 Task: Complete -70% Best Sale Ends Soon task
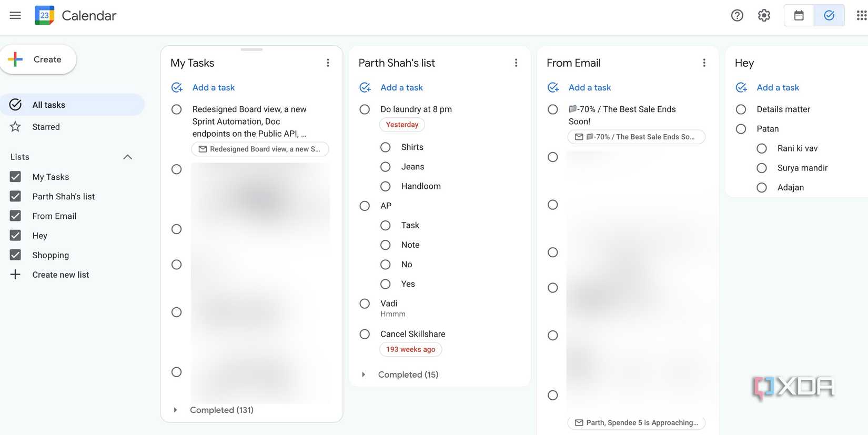pos(553,109)
